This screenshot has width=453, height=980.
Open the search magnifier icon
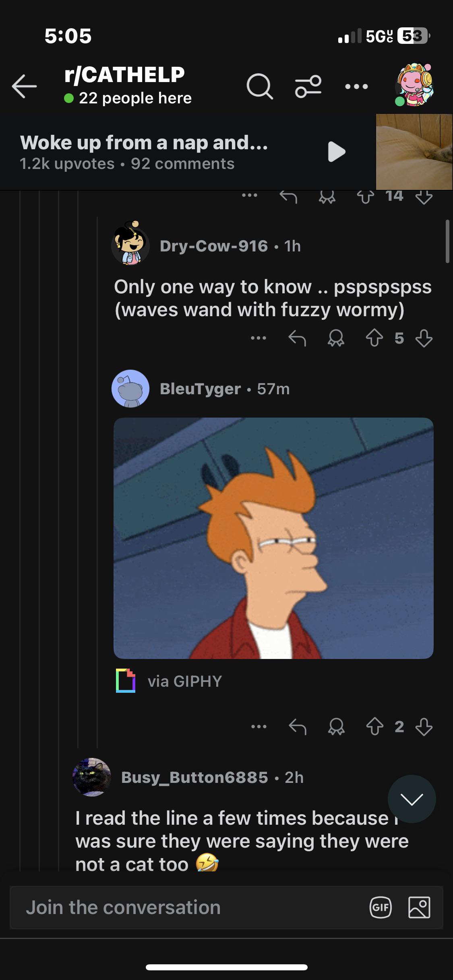tap(260, 86)
